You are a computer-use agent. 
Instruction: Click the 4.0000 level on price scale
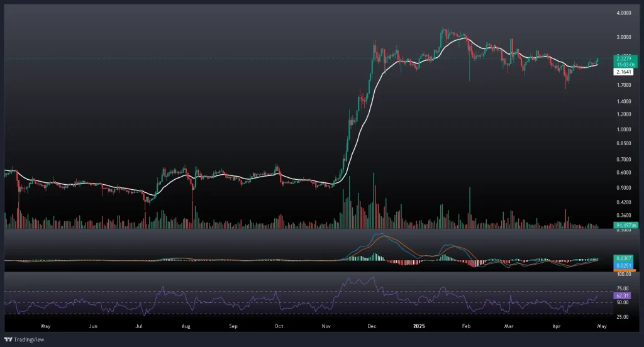(625, 13)
